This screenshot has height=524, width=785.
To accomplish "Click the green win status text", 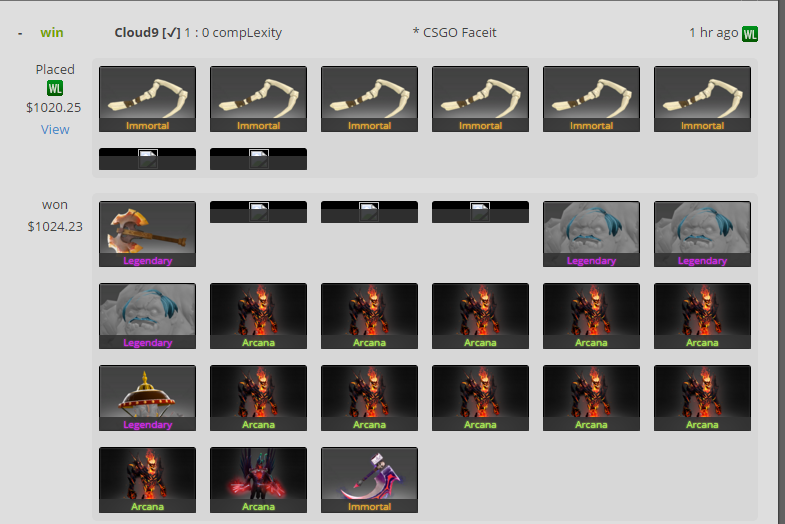I will (52, 33).
